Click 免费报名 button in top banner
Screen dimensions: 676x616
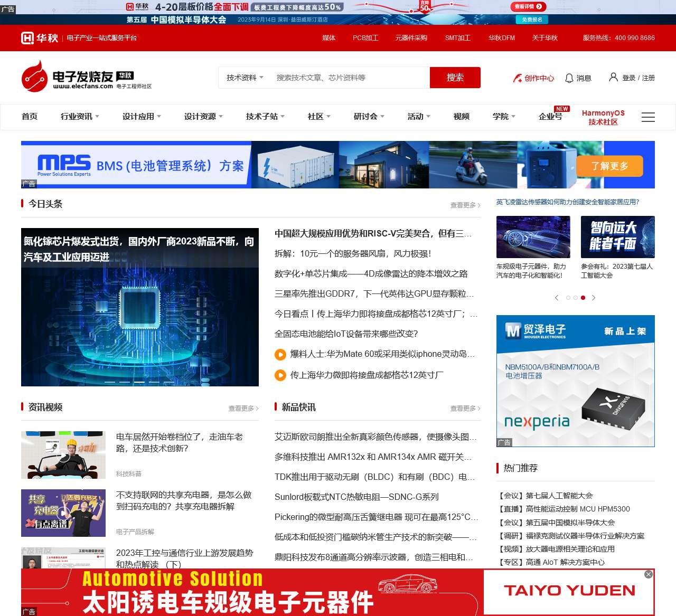click(x=532, y=20)
